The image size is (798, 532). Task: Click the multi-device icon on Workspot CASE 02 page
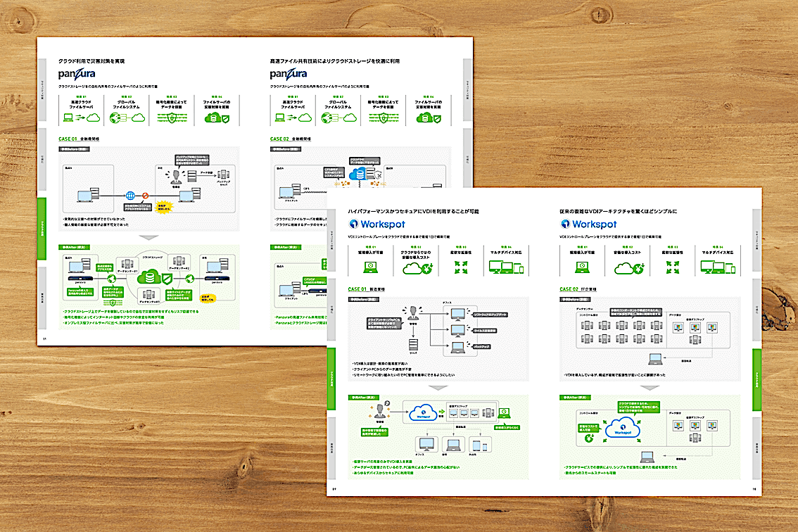point(718,267)
